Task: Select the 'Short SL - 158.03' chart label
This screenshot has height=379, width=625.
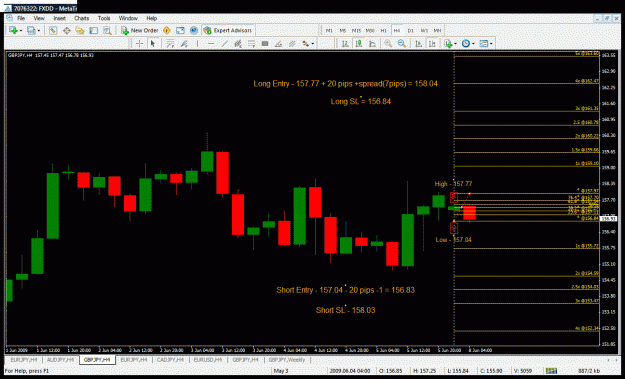Action: click(x=345, y=310)
